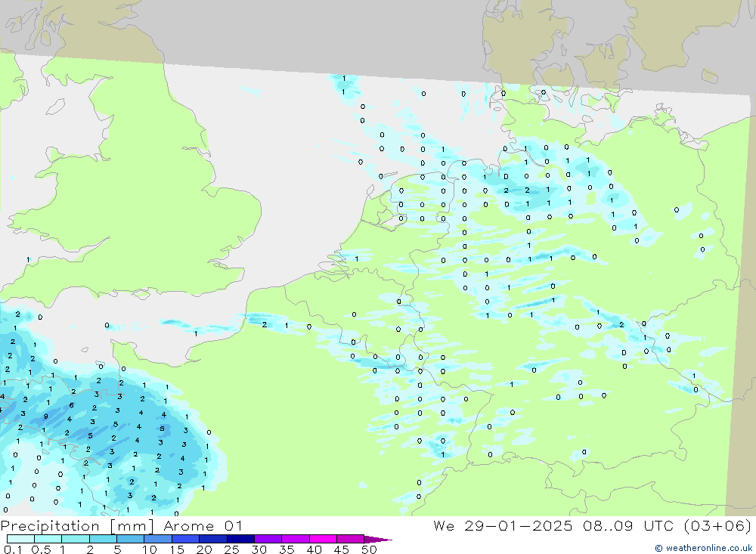Click the legend label "0.5"

pos(41,549)
